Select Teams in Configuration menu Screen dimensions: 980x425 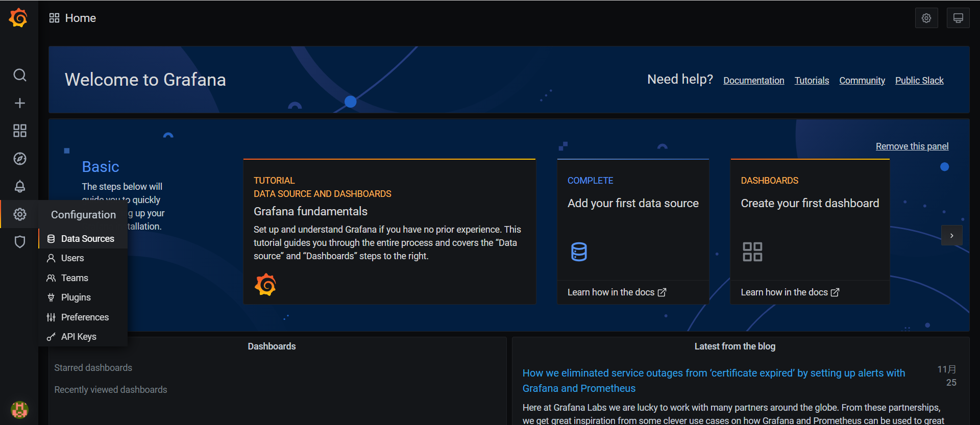coord(83,278)
